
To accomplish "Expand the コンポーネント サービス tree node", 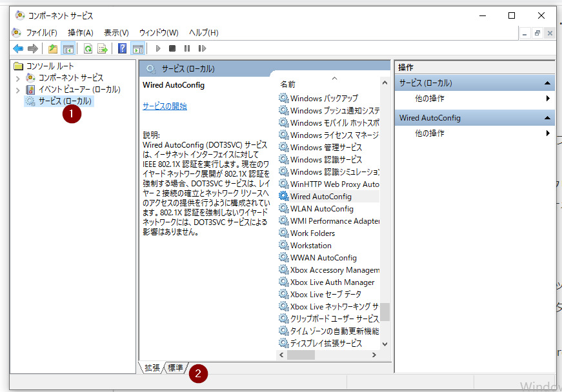I will click(17, 78).
